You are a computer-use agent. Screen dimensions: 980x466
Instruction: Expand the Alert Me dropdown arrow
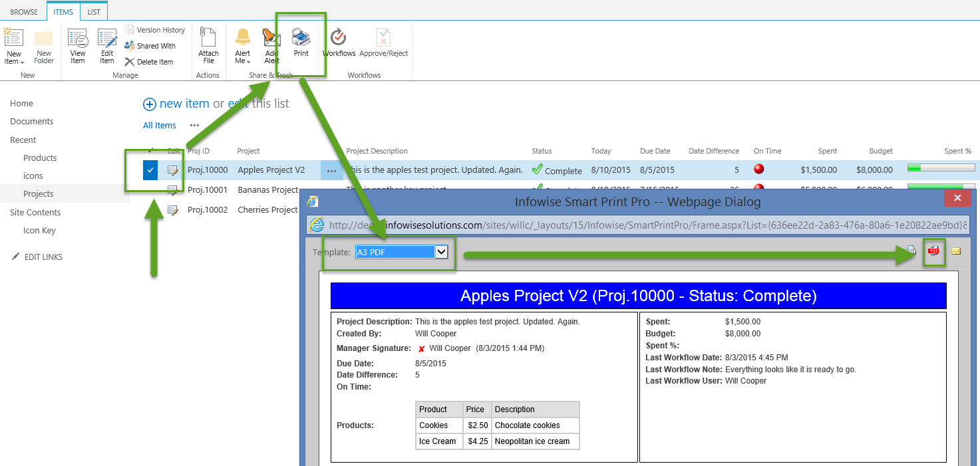pos(249,62)
